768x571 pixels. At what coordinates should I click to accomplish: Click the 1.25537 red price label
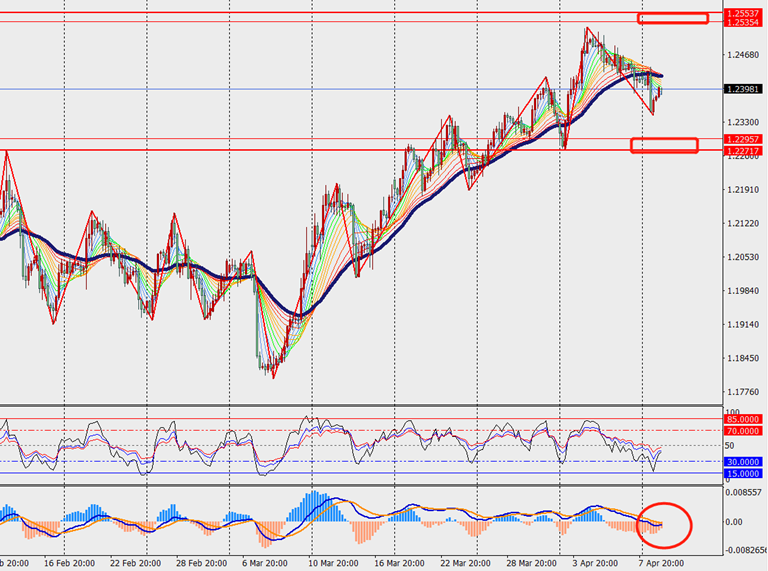[743, 14]
